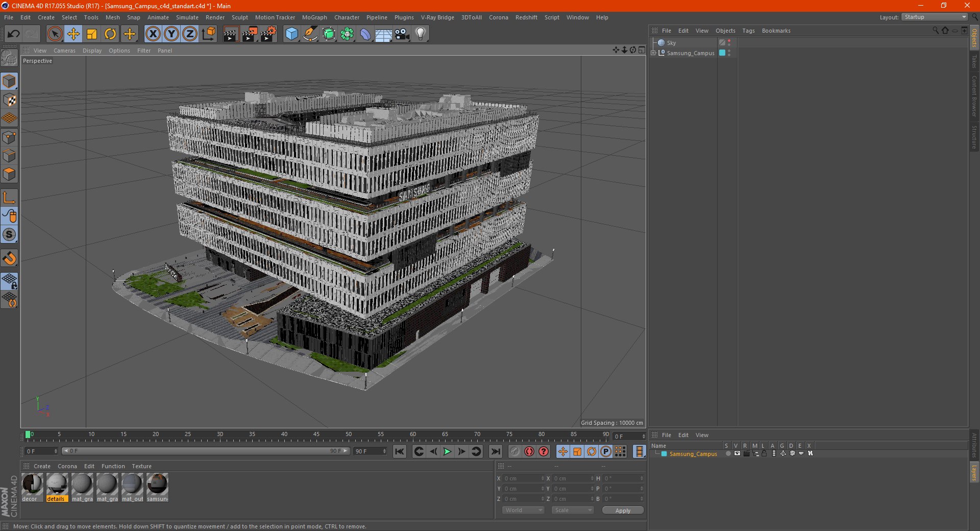The width and height of the screenshot is (980, 531).
Task: Select the decor material thumbnail
Action: coord(32,487)
